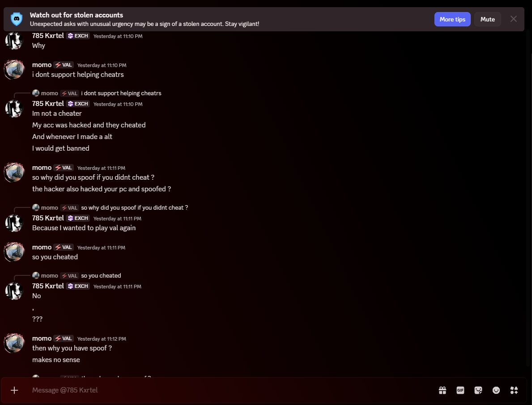Click the reply preview 'so you cheated'
Viewport: 532px width, 405px height.
click(101, 276)
